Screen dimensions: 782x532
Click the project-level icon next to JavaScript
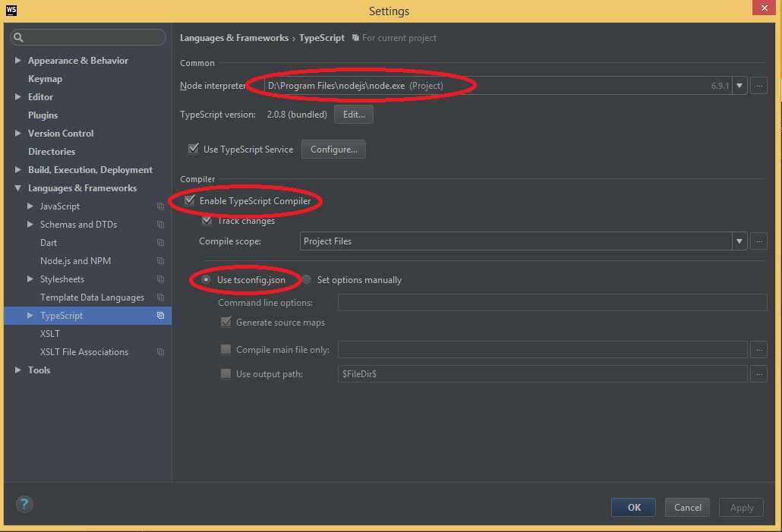tap(161, 206)
